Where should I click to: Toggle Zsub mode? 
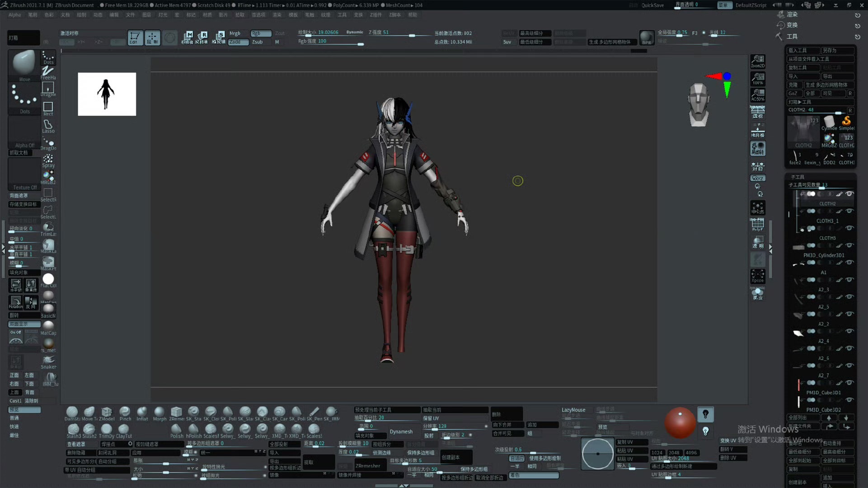(258, 42)
